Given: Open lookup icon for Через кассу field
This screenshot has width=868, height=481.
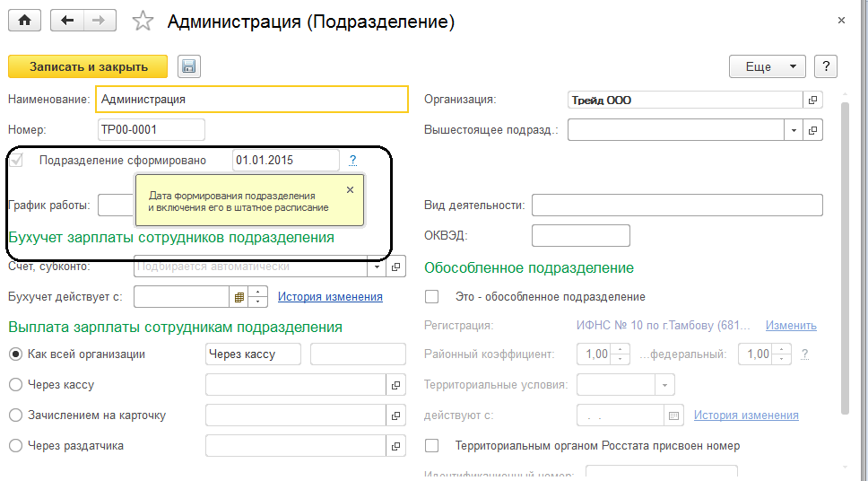Looking at the screenshot, I should [395, 385].
